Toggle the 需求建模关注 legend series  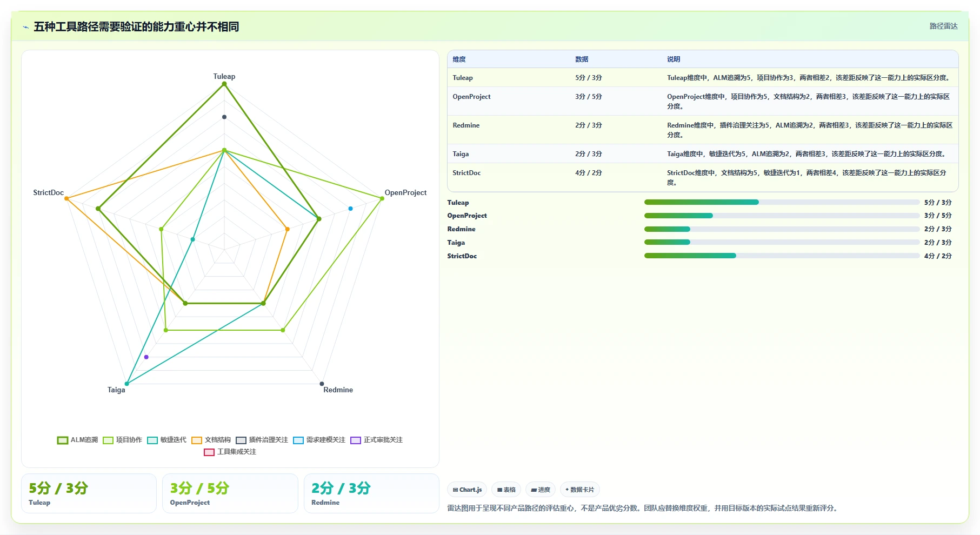tap(319, 440)
